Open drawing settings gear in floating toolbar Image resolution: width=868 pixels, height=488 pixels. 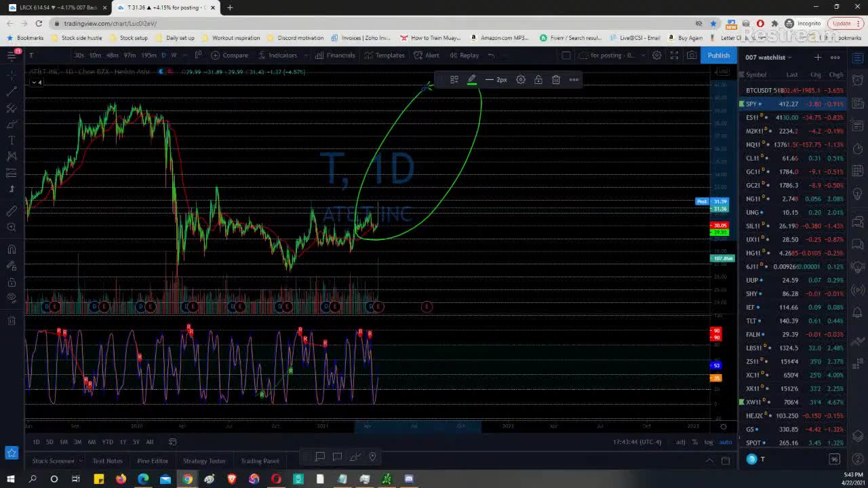click(x=521, y=80)
